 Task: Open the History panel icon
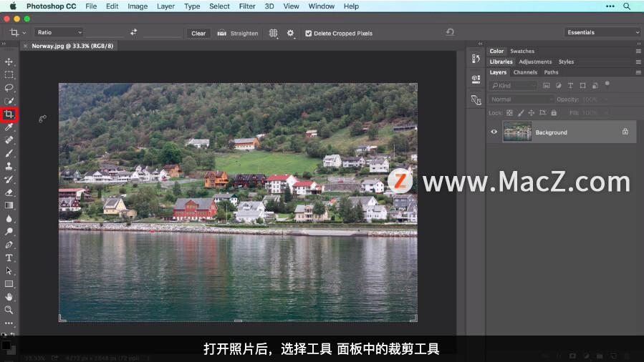point(476,59)
